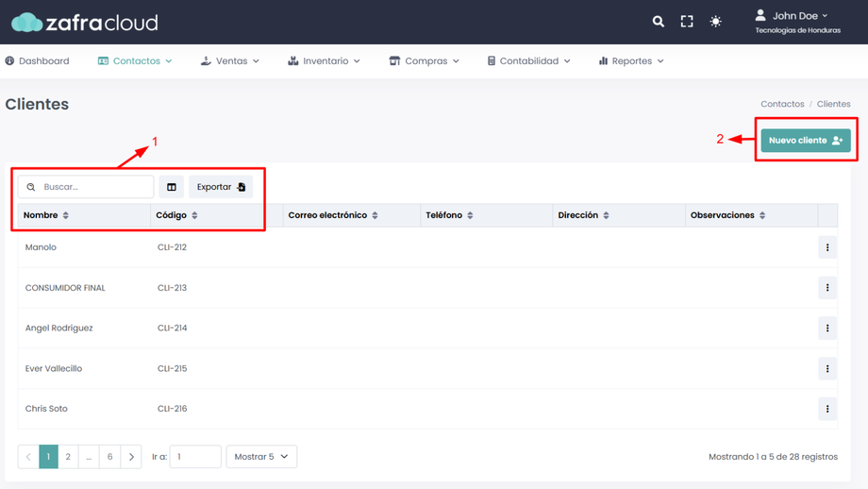868x489 pixels.
Task: Open the column visibility toggle button
Action: (172, 187)
